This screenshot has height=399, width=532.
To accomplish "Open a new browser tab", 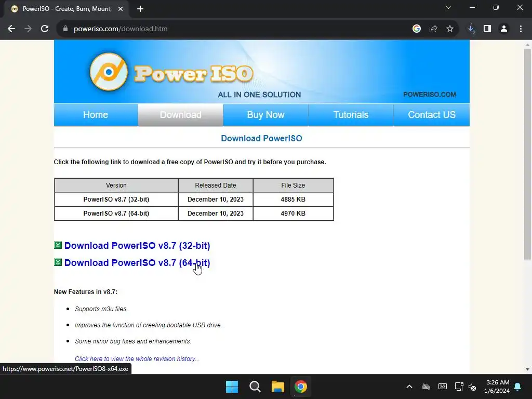I will click(140, 9).
